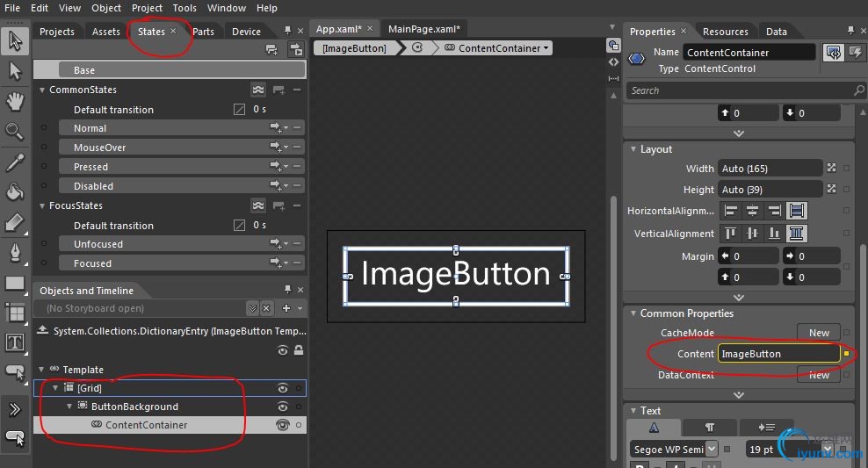Image resolution: width=868 pixels, height=468 pixels.
Task: Select the Pan hand tool
Action: pyautogui.click(x=15, y=101)
